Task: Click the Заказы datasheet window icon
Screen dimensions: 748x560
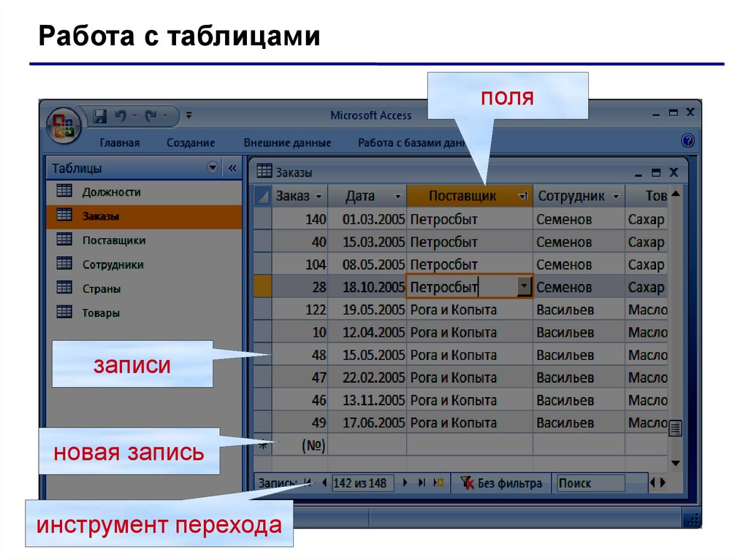Action: pos(264,171)
